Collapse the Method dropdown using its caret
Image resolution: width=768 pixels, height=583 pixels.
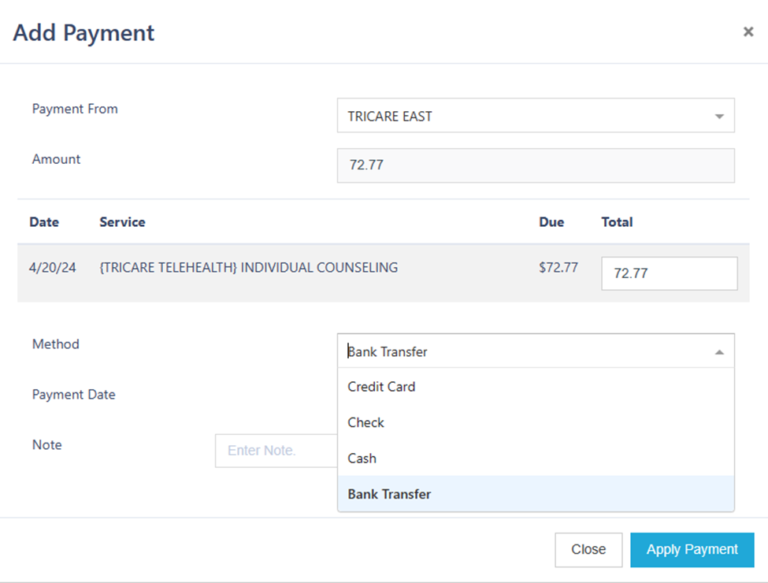point(718,352)
